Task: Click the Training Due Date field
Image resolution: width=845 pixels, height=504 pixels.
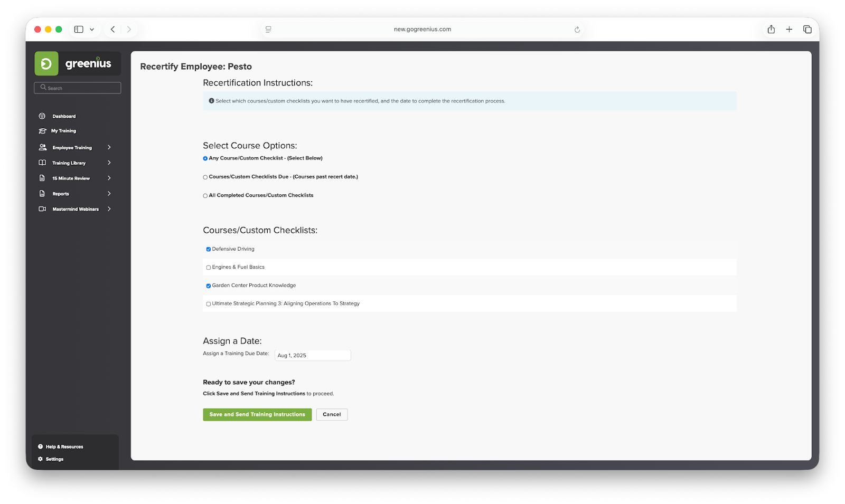Action: pyautogui.click(x=313, y=355)
